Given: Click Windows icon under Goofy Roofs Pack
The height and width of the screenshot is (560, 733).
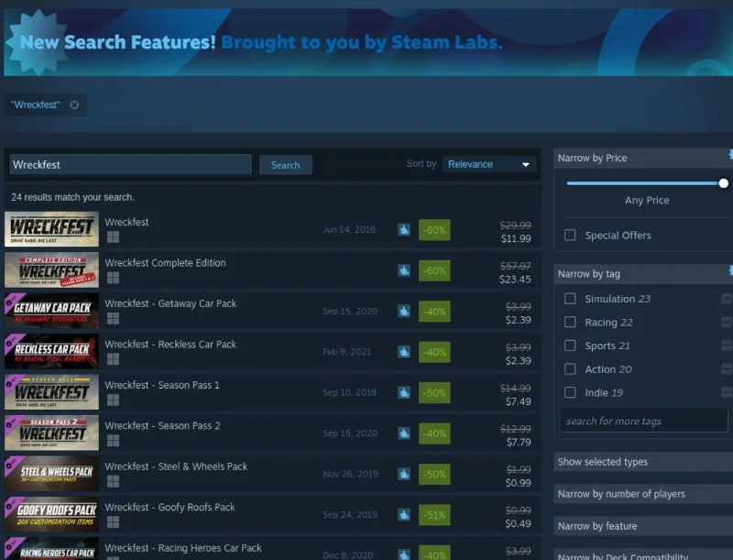Looking at the screenshot, I should pyautogui.click(x=113, y=522).
